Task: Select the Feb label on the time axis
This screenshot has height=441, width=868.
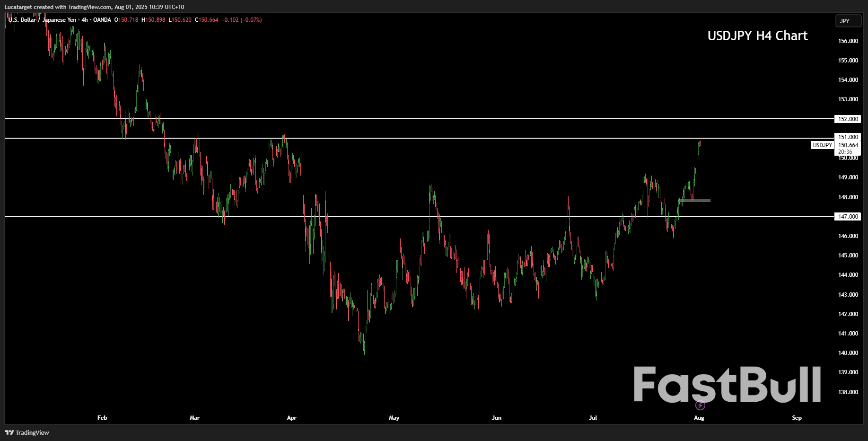Action: (102, 418)
